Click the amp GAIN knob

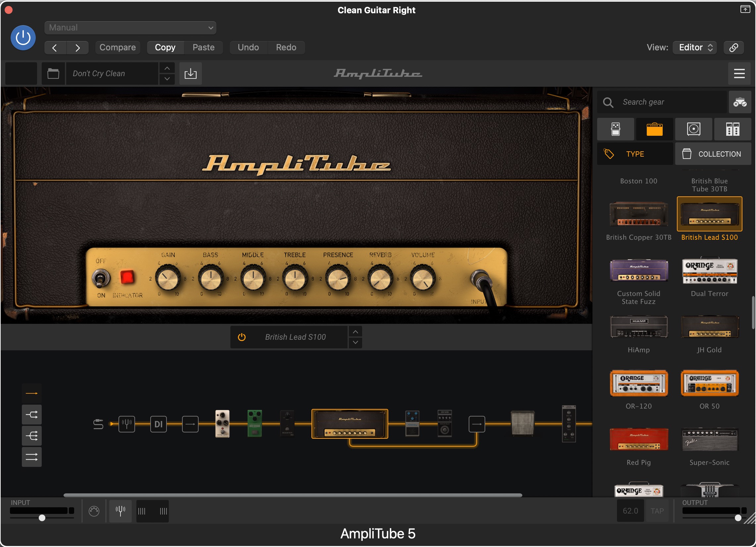[x=168, y=278]
